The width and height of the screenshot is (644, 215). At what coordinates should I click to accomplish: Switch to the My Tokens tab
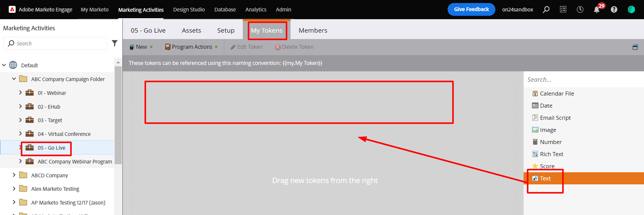[x=267, y=30]
